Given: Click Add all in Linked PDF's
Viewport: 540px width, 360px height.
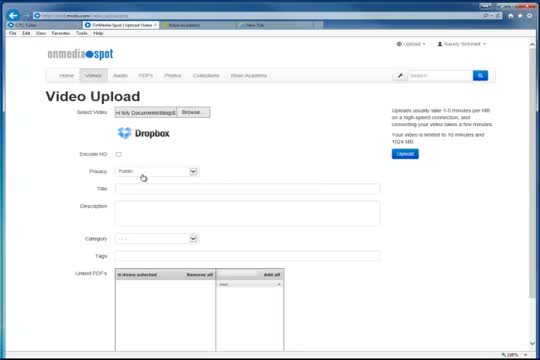Looking at the screenshot, I should click(272, 275).
